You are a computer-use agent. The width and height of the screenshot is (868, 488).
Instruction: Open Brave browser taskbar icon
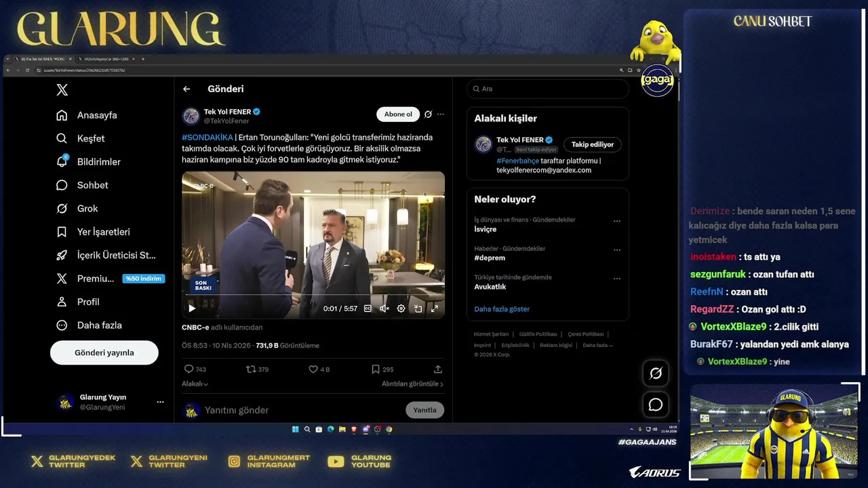click(354, 429)
